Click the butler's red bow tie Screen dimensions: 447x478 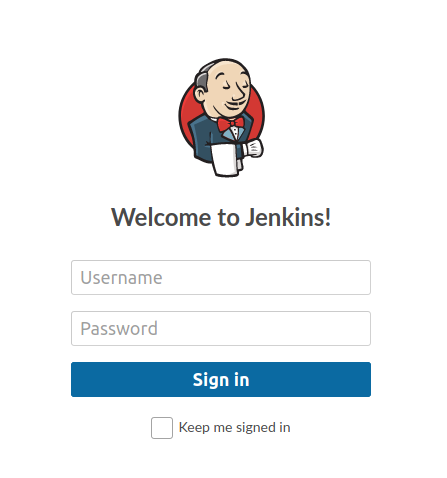(230, 124)
